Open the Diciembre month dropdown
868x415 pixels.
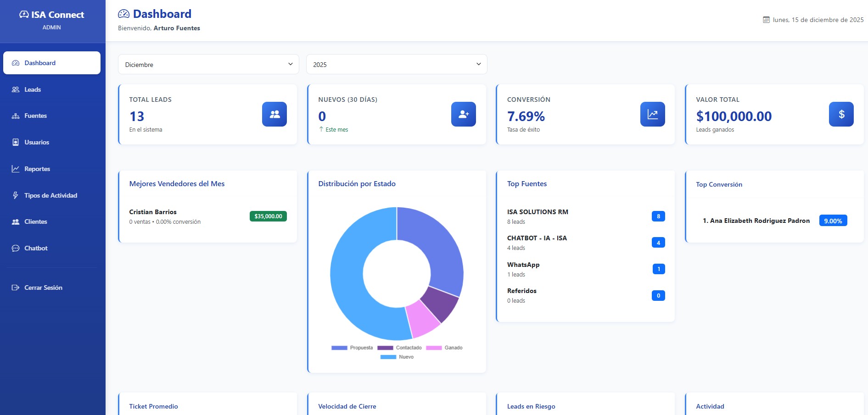tap(208, 64)
